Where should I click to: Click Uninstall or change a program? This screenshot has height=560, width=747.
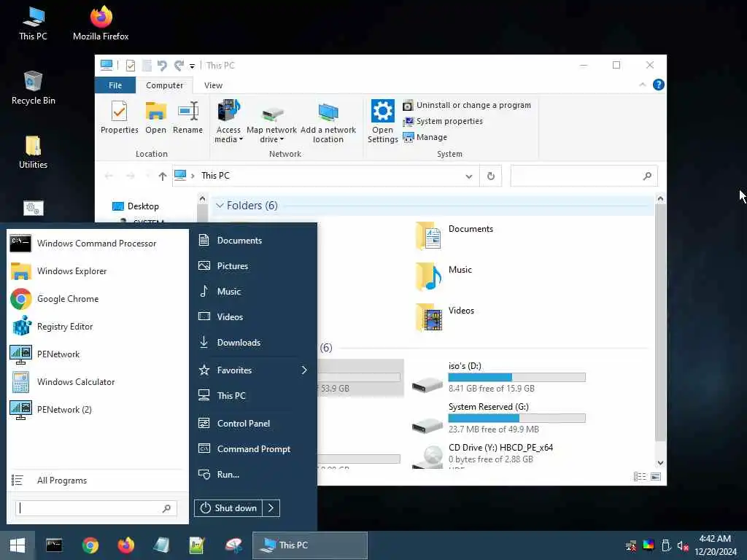[x=467, y=105]
